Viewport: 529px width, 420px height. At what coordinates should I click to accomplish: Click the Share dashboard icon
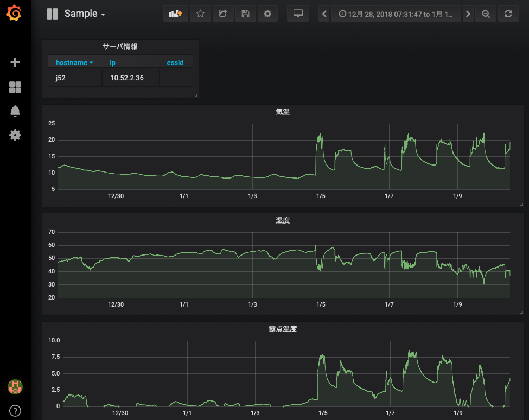(x=222, y=14)
